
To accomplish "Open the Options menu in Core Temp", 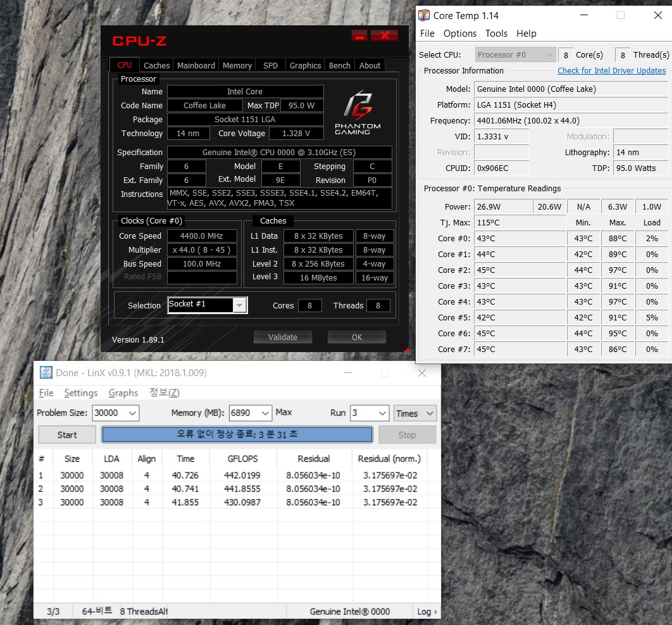I will click(x=460, y=34).
